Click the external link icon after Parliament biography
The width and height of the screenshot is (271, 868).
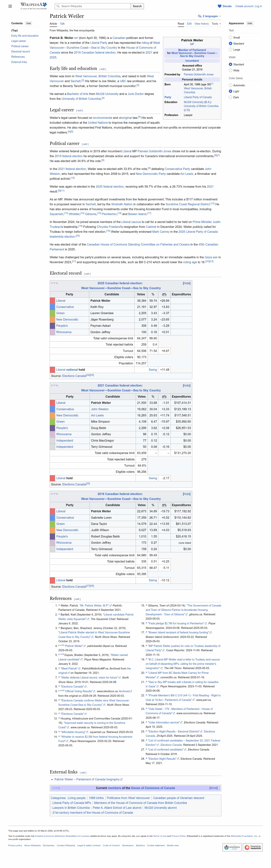pyautogui.click(x=122, y=779)
